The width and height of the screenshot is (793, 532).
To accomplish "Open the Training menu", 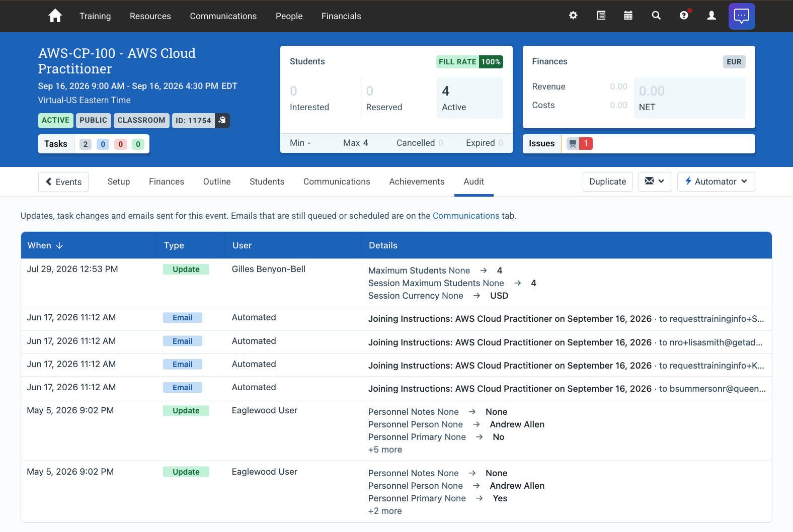I will pos(95,16).
